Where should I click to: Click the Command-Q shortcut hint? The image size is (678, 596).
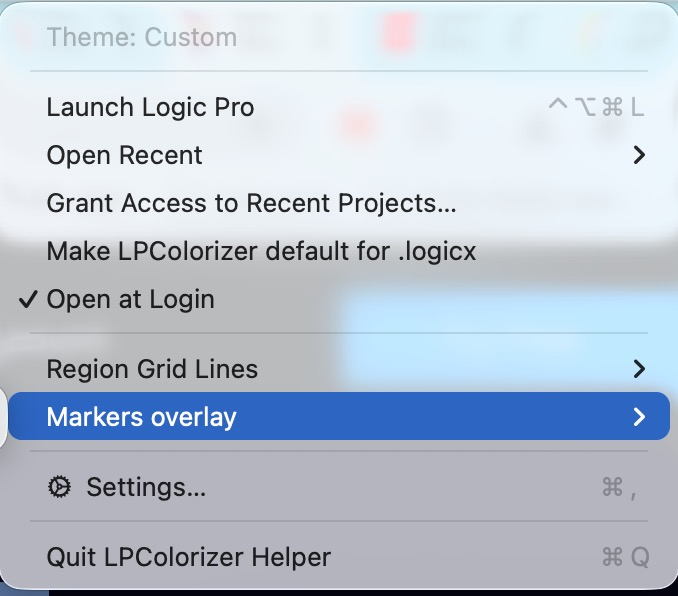click(626, 557)
